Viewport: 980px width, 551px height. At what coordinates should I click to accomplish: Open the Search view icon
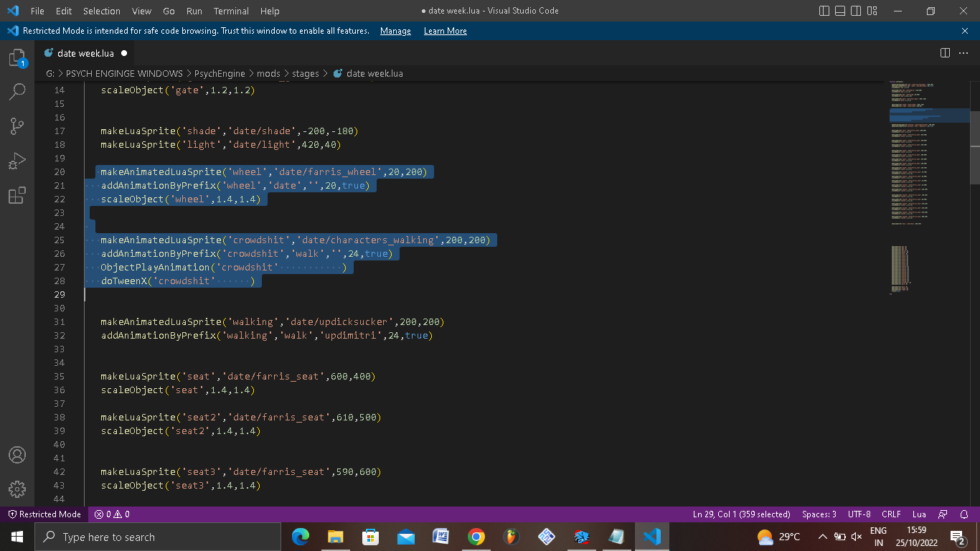(x=17, y=92)
